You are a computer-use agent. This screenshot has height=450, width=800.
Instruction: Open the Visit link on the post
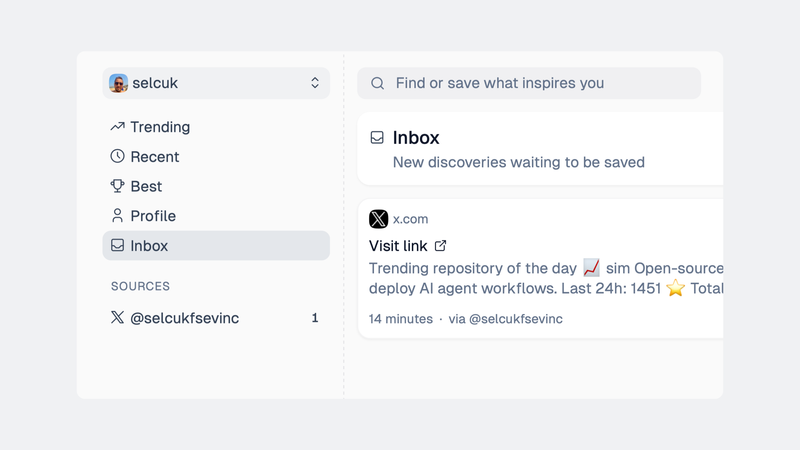(x=398, y=246)
